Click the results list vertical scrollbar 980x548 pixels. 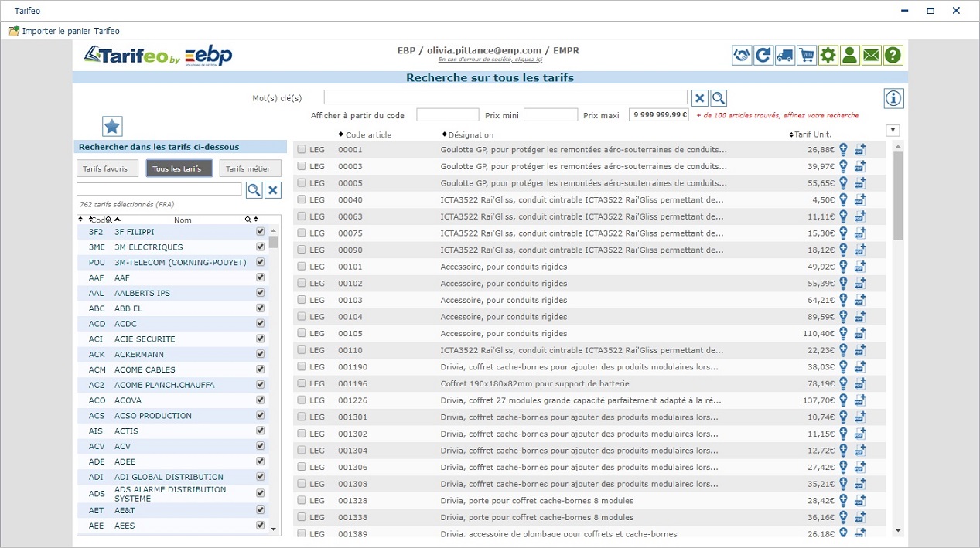coord(898,196)
